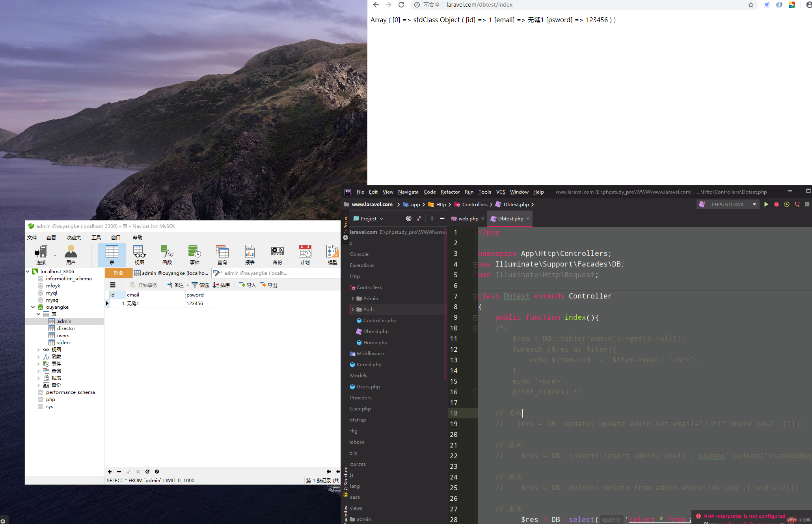The image size is (812, 524).
Task: Expand Auth folder in PhpStorm project tree
Action: [353, 310]
